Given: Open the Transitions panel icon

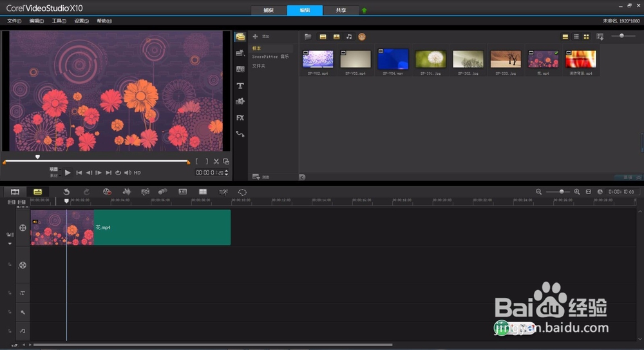Looking at the screenshot, I should point(240,69).
